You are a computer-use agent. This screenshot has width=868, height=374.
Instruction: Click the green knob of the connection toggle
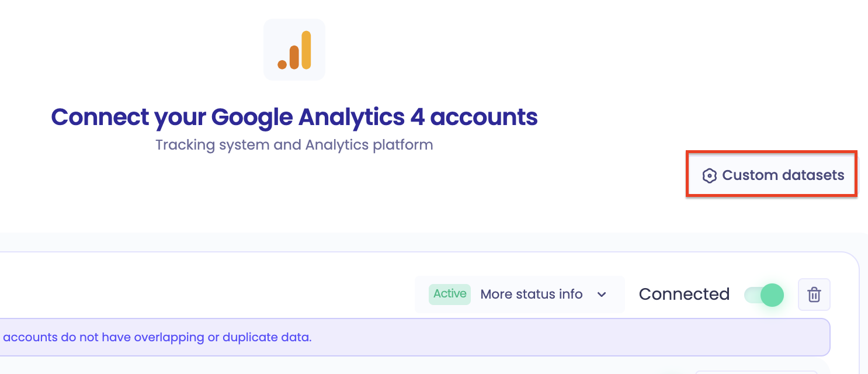(772, 295)
